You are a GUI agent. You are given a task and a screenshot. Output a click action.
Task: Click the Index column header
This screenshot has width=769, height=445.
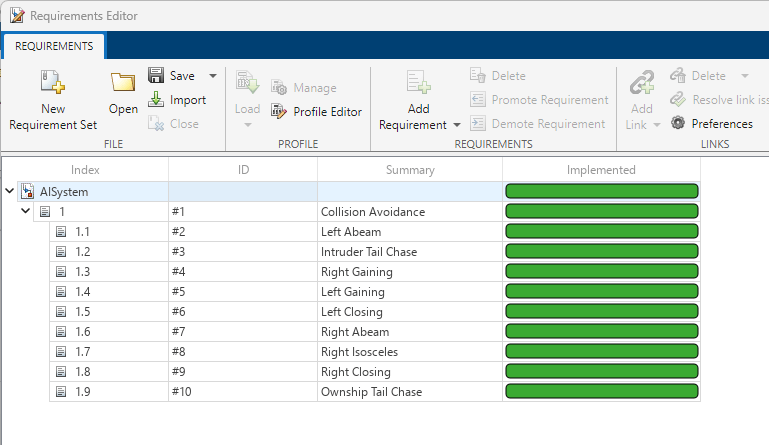point(85,170)
